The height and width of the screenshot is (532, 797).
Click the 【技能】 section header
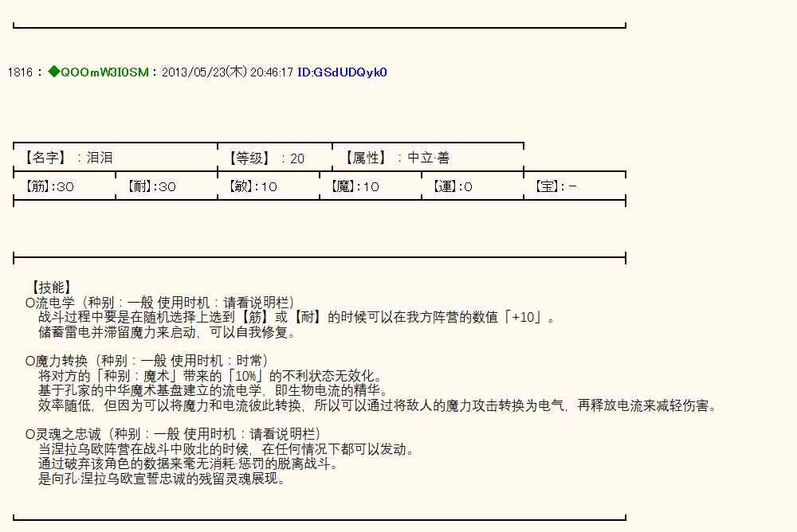point(51,288)
